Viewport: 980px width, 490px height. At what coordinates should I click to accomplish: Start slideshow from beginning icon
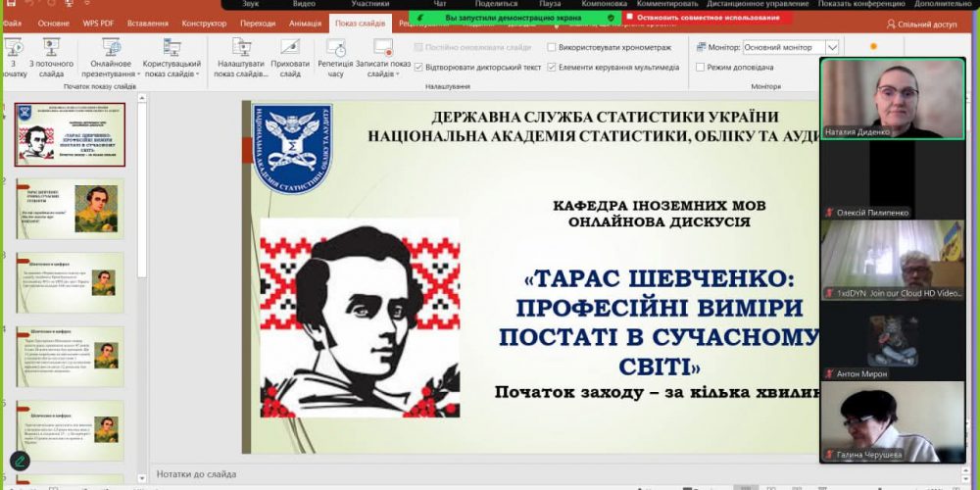pos(13,47)
